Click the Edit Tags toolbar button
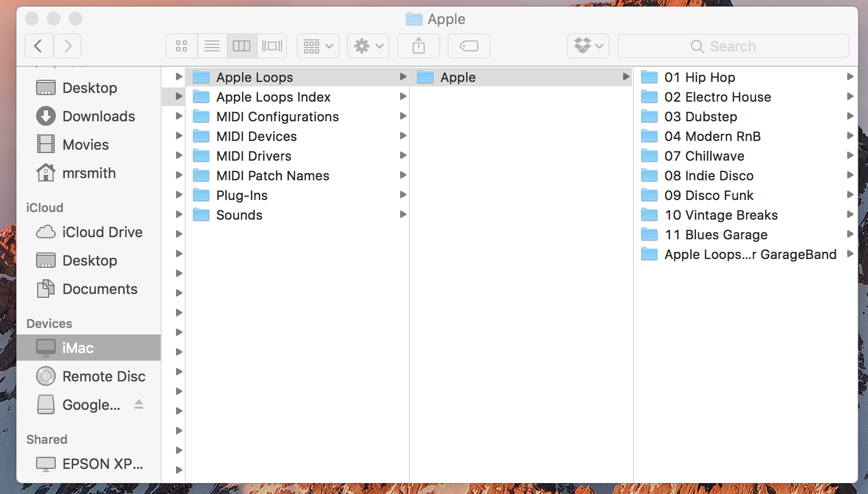The height and width of the screenshot is (494, 868). (x=469, y=46)
